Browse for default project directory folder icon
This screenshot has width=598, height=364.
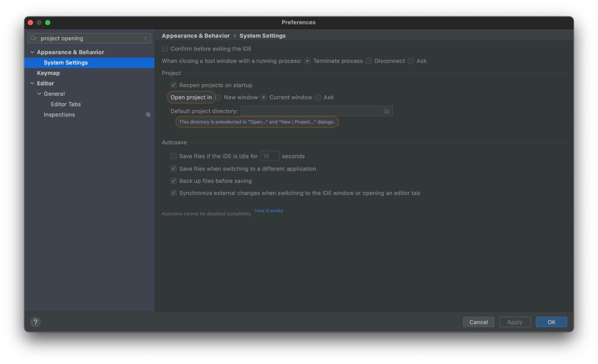[386, 111]
